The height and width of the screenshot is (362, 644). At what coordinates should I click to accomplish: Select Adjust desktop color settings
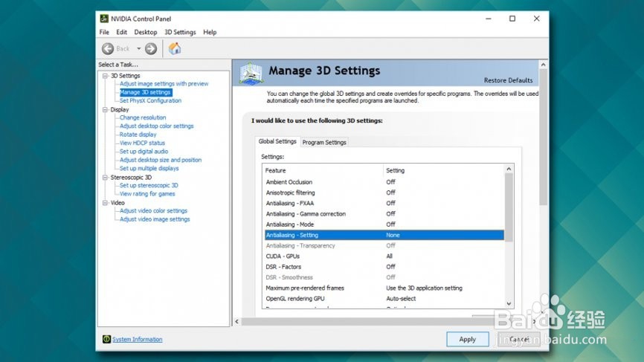click(x=156, y=126)
